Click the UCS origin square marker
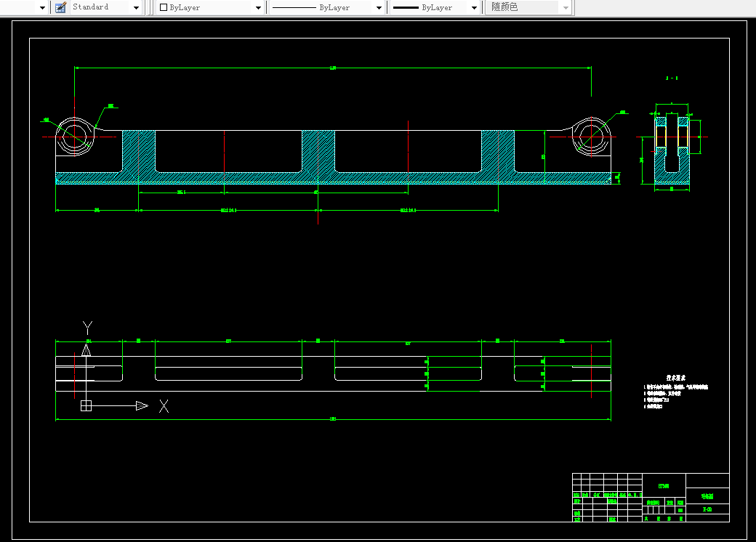 [86, 406]
